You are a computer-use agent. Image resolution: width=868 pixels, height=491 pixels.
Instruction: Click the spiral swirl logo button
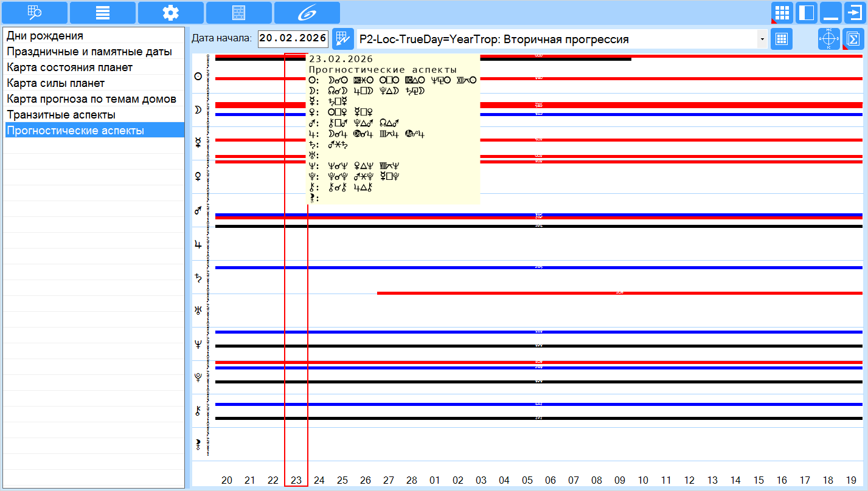point(307,12)
